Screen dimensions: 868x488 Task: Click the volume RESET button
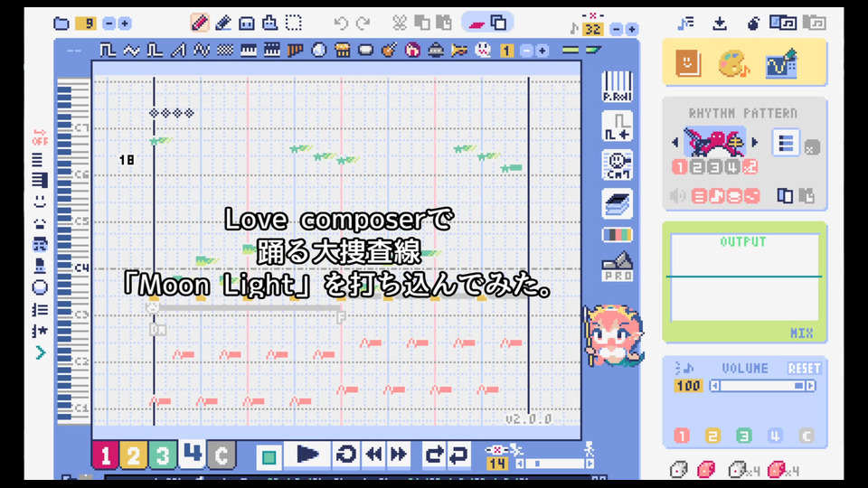[805, 369]
